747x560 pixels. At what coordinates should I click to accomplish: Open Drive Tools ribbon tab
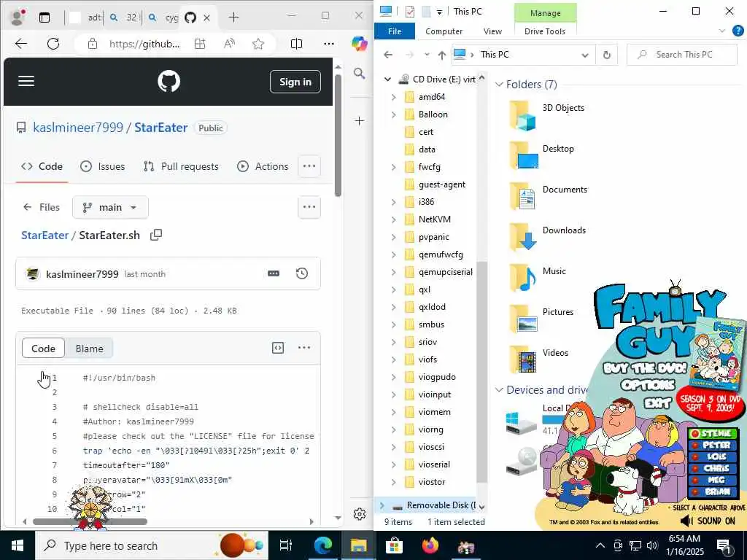544,31
